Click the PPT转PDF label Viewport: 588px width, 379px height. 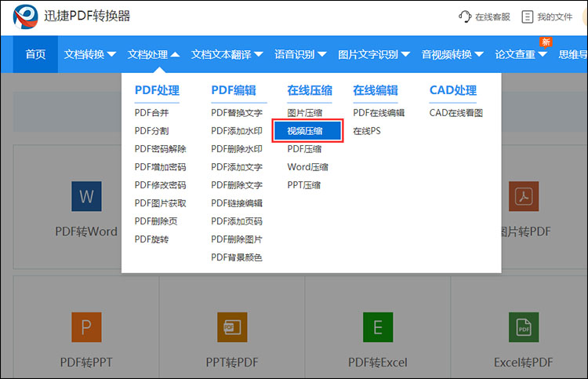click(x=232, y=363)
